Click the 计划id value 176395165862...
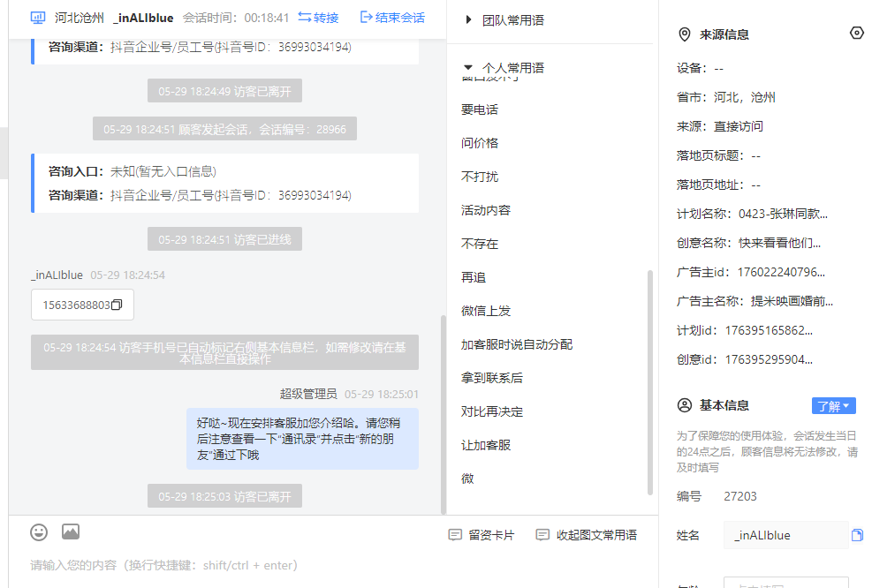 pyautogui.click(x=770, y=331)
